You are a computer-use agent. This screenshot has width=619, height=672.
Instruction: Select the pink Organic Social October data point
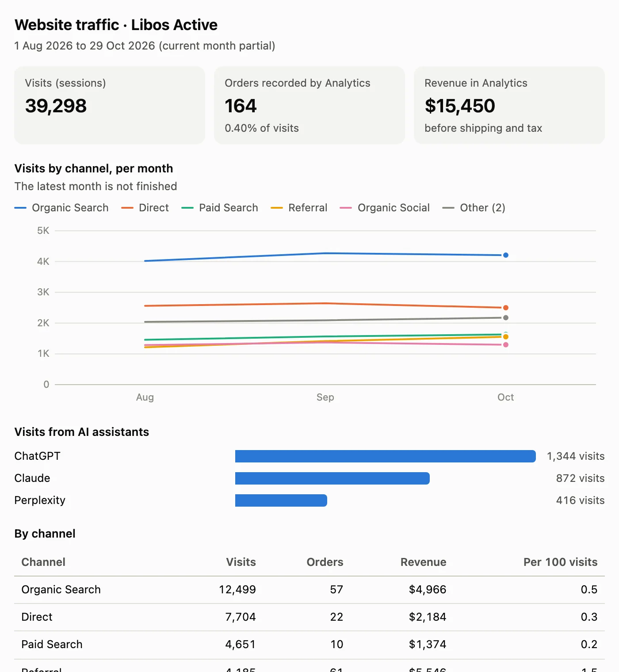click(506, 345)
